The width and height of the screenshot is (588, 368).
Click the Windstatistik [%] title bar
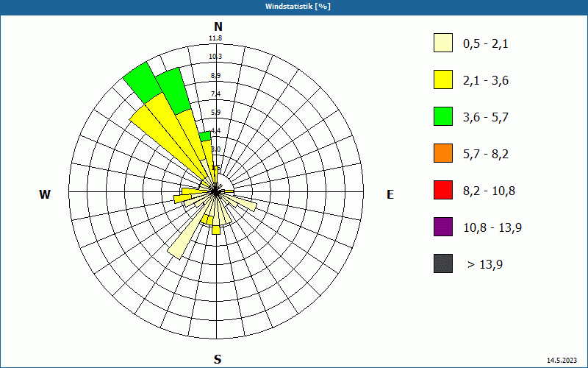294,7
